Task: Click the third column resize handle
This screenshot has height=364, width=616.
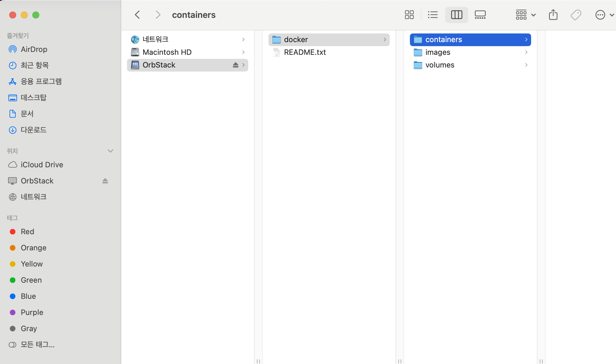Action: click(541, 361)
